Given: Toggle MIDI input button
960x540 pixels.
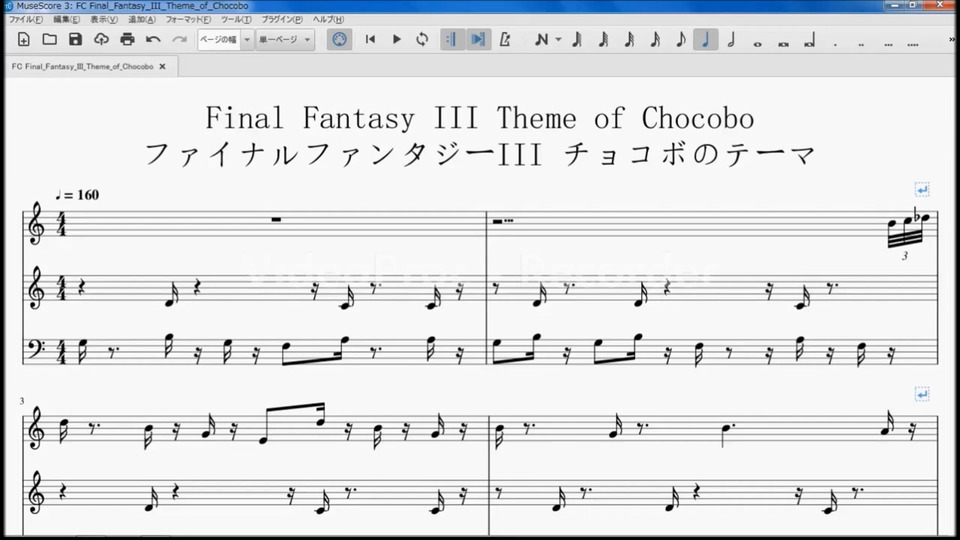Looking at the screenshot, I should click(x=339, y=40).
